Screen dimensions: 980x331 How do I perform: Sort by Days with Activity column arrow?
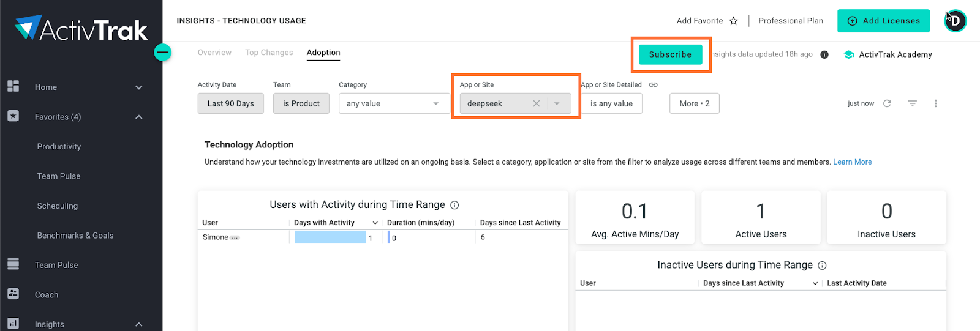pyautogui.click(x=375, y=223)
